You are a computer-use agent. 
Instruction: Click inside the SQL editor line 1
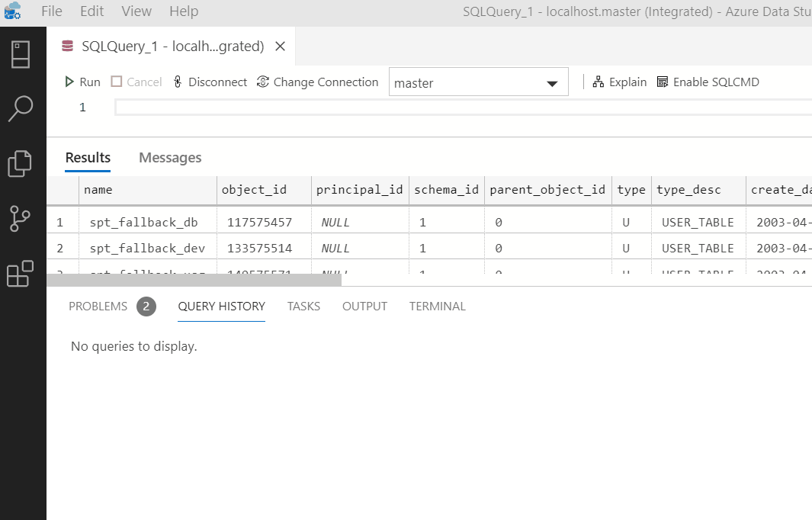[x=305, y=107]
